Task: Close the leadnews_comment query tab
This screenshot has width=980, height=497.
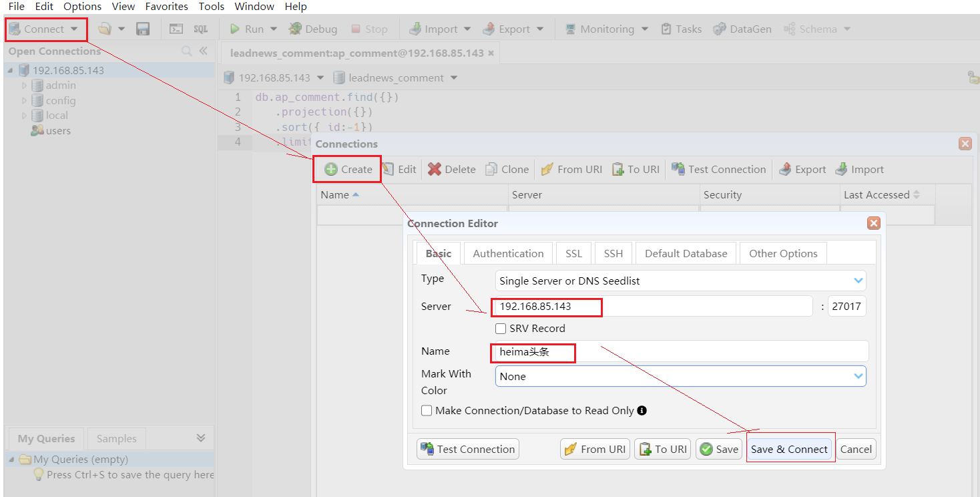Action: (491, 53)
